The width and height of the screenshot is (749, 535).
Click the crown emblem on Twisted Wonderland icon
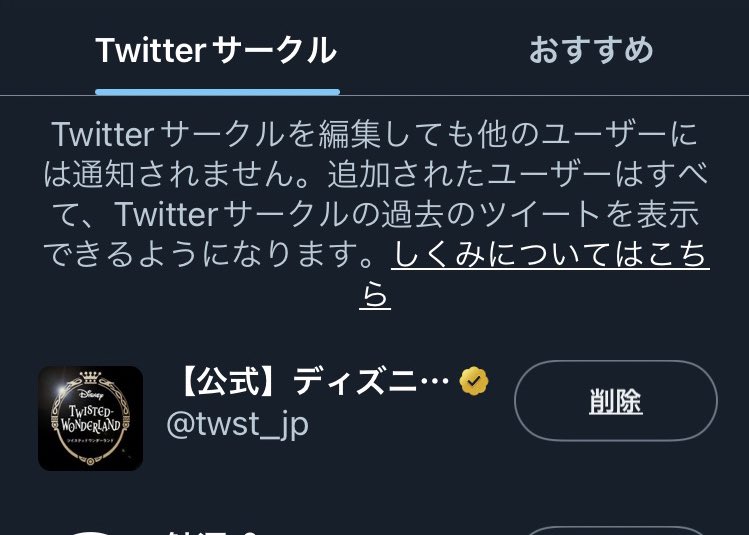pyautogui.click(x=90, y=377)
